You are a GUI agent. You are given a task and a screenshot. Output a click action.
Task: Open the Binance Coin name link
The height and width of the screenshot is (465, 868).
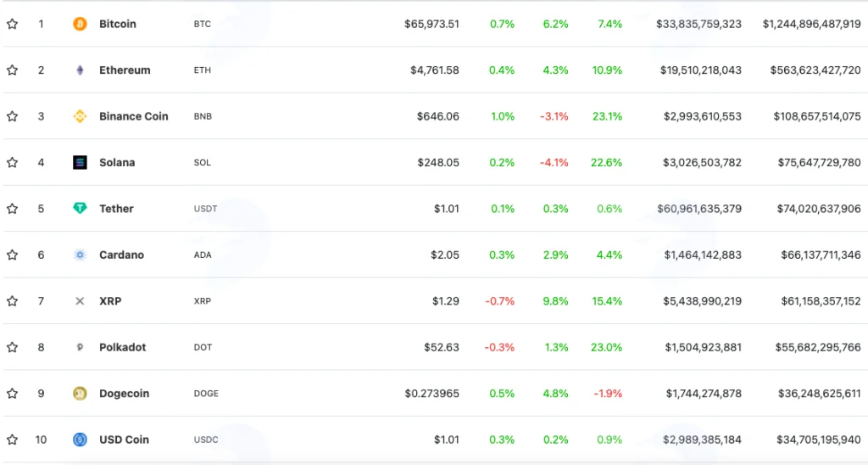coord(133,116)
